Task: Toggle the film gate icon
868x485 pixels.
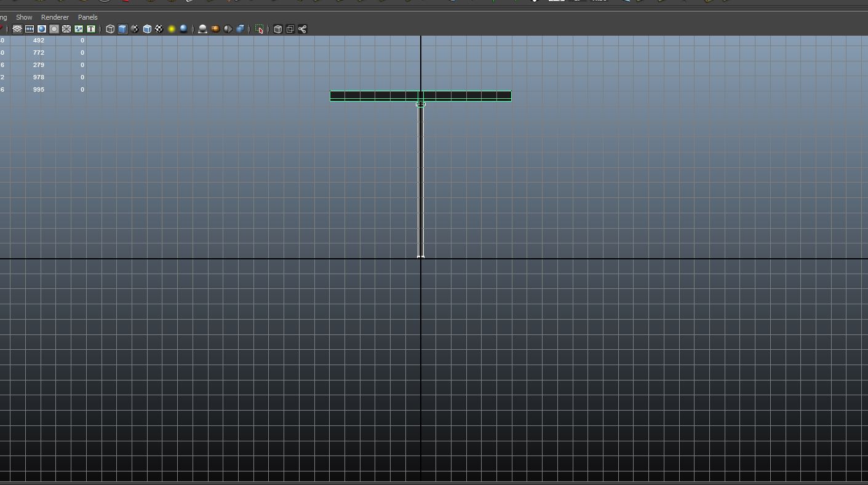Action: pos(30,29)
